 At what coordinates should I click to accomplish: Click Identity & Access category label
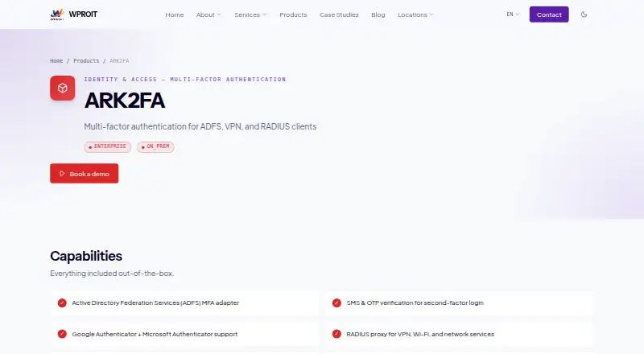[185, 80]
